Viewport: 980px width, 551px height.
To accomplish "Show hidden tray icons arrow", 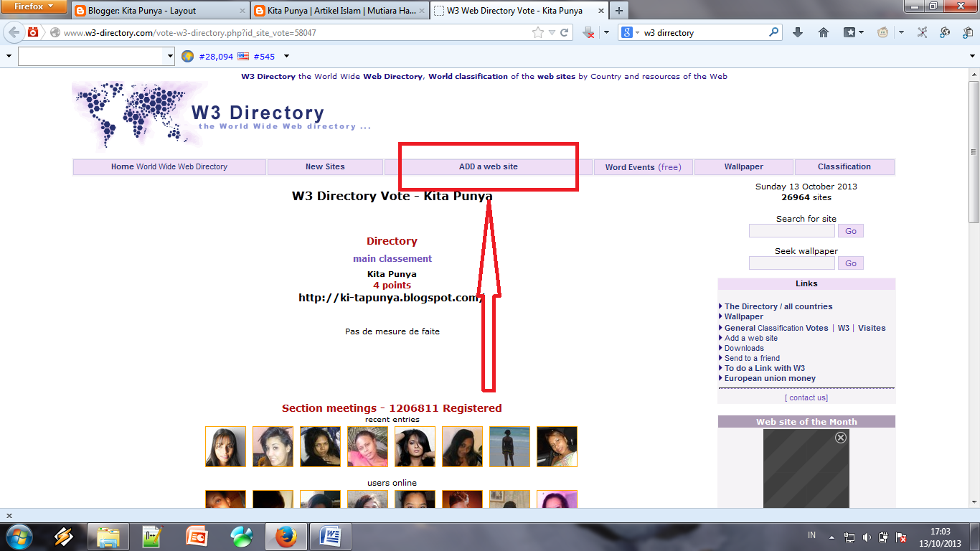I will tap(831, 537).
